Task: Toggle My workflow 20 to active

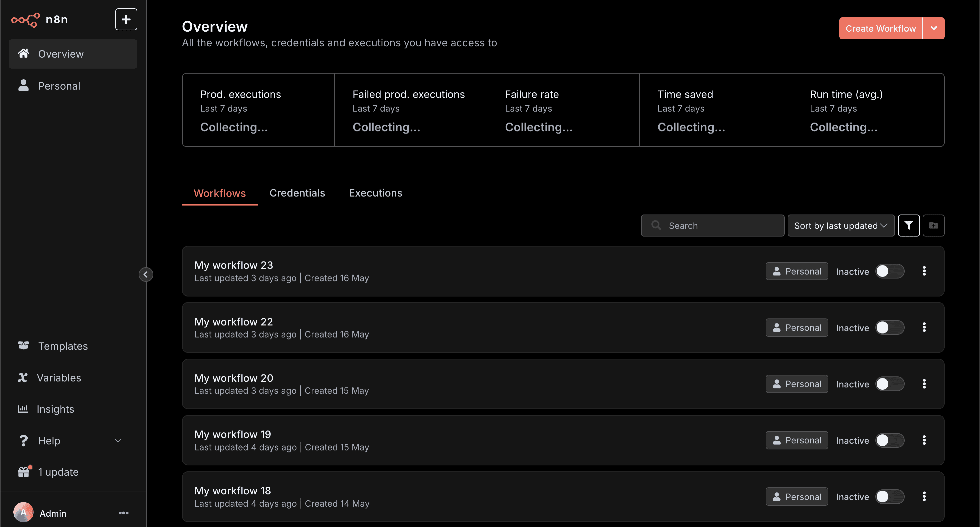Action: coord(889,384)
